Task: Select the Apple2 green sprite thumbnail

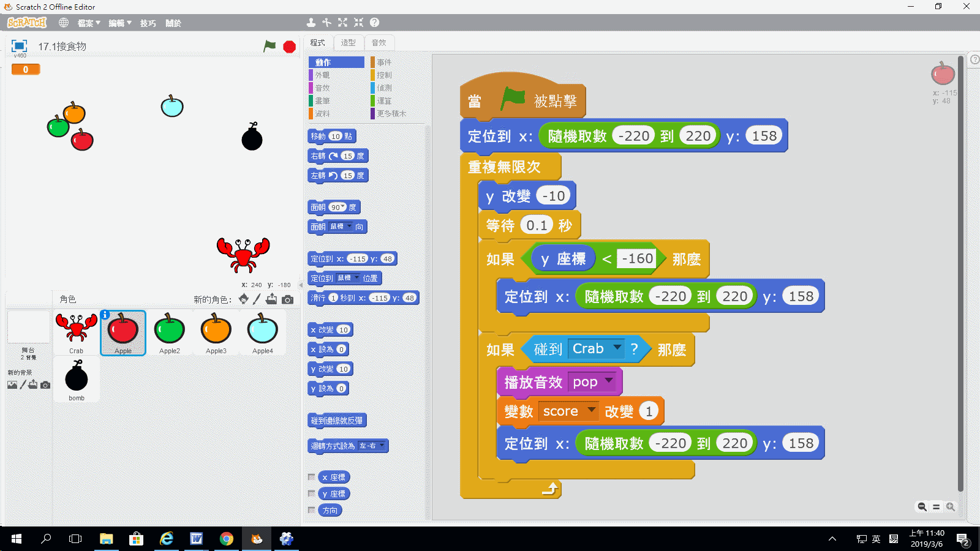Action: point(170,332)
